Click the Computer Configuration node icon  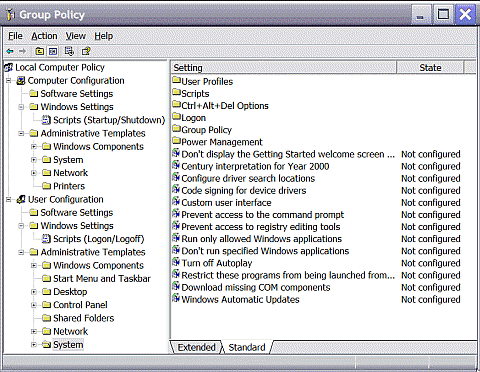tap(21, 81)
